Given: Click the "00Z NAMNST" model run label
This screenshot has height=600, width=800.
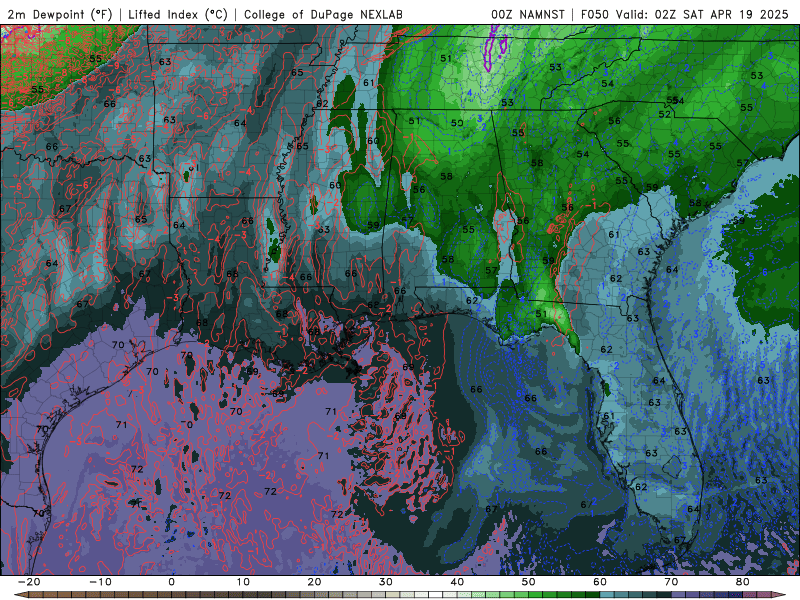Looking at the screenshot, I should [x=528, y=14].
